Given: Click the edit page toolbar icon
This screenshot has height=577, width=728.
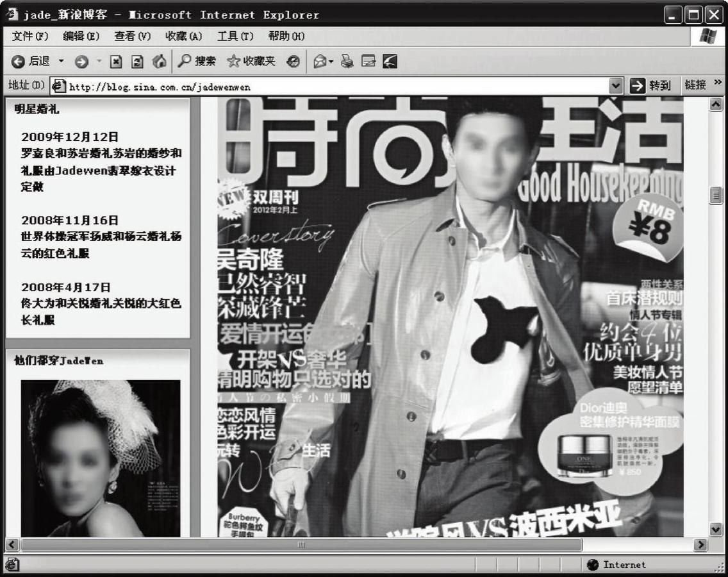Looking at the screenshot, I should [x=368, y=61].
